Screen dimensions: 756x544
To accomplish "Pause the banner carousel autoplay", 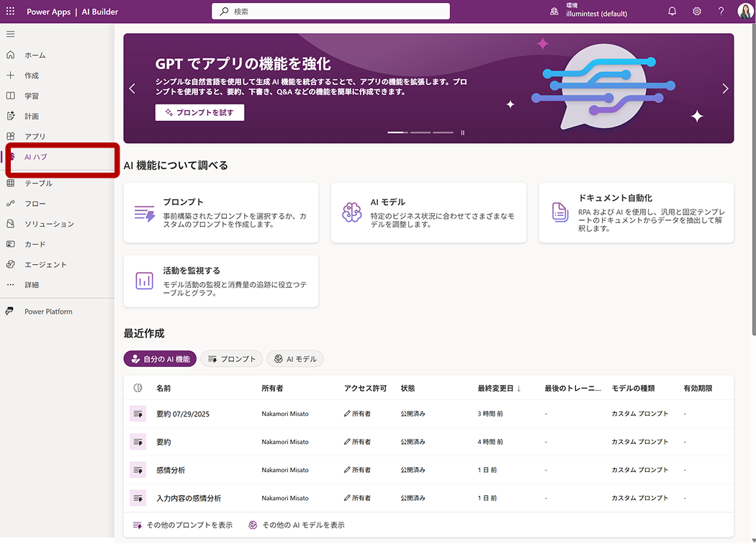I will 463,132.
